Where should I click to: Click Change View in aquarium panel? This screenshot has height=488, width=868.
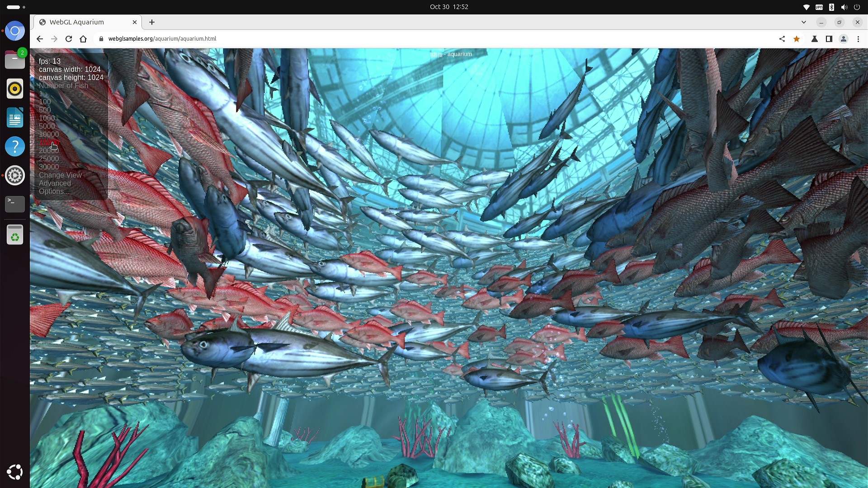[60, 175]
